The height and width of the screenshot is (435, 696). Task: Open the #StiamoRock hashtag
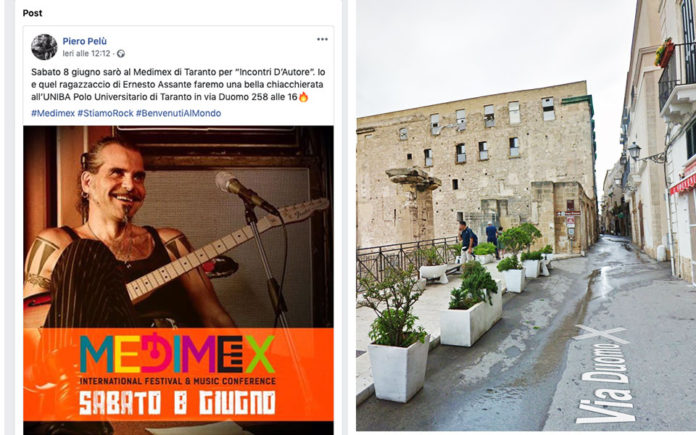(x=105, y=113)
